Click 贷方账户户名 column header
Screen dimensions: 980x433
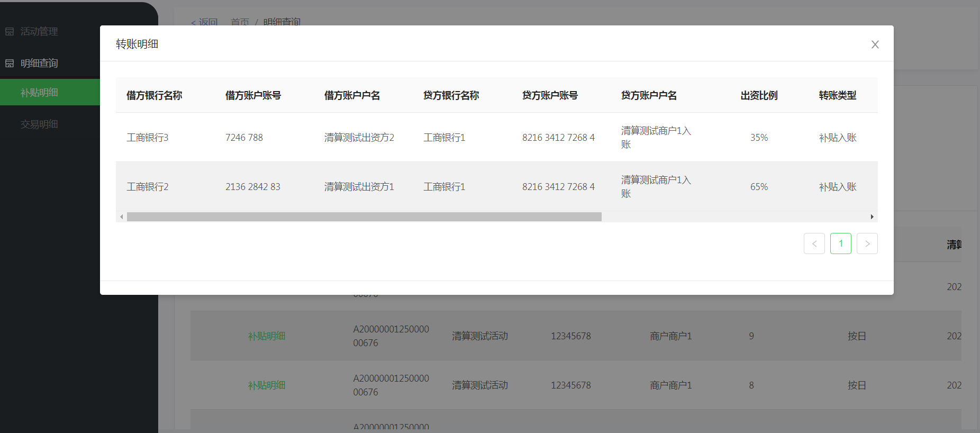pyautogui.click(x=649, y=95)
